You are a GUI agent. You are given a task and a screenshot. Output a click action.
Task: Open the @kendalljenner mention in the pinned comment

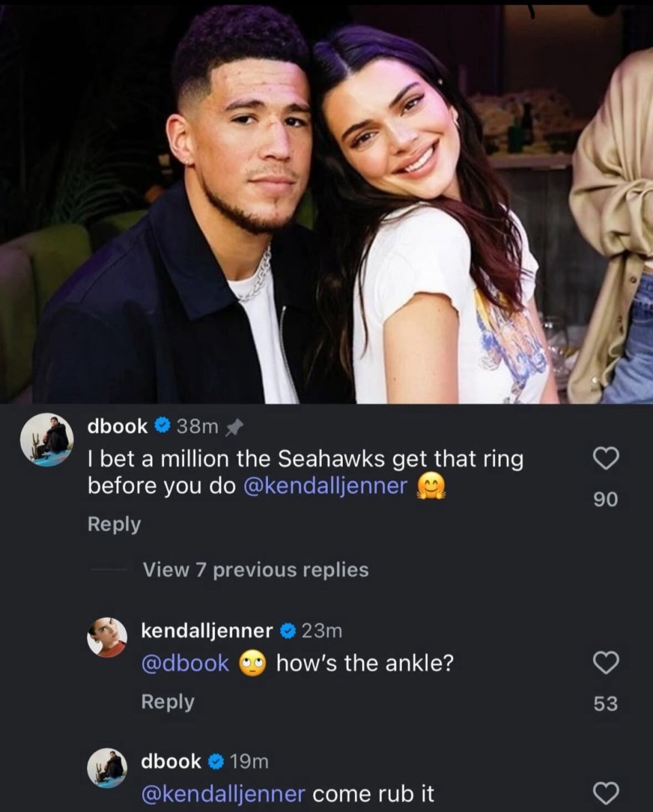[325, 486]
